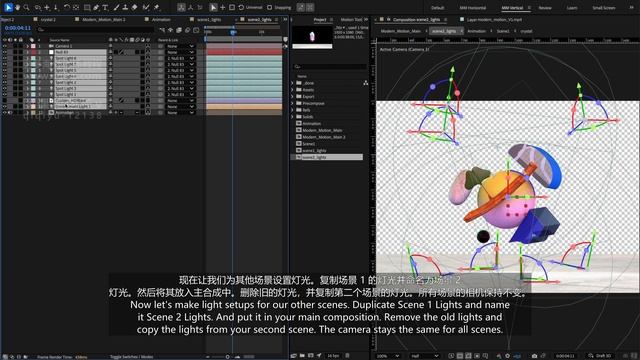This screenshot has height=360, width=640.
Task: Toggle visibility of Animation layer
Action: click(4, 112)
